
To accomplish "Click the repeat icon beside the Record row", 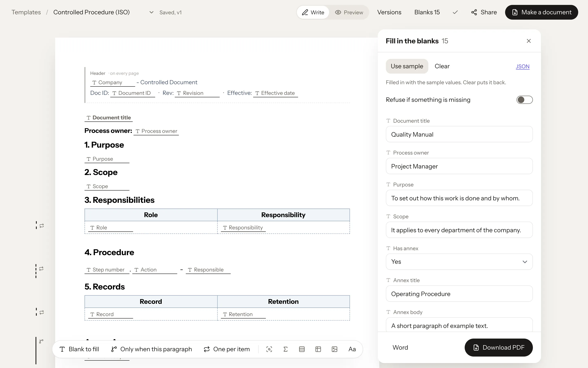I will coord(42,312).
